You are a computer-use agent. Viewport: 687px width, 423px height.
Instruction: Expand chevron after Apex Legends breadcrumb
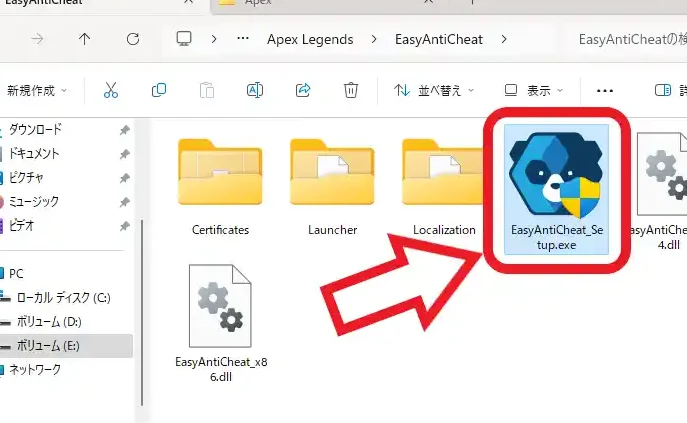coord(374,39)
